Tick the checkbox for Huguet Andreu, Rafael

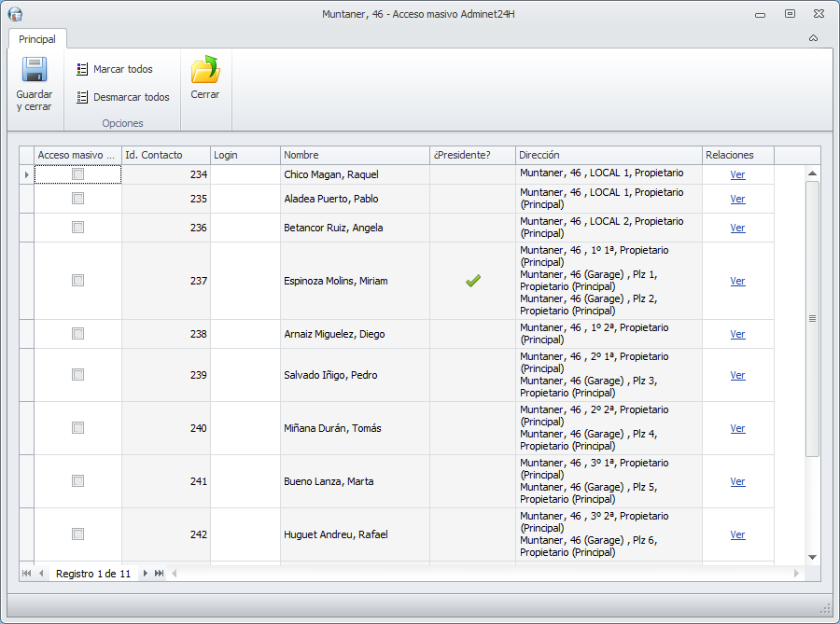point(77,534)
